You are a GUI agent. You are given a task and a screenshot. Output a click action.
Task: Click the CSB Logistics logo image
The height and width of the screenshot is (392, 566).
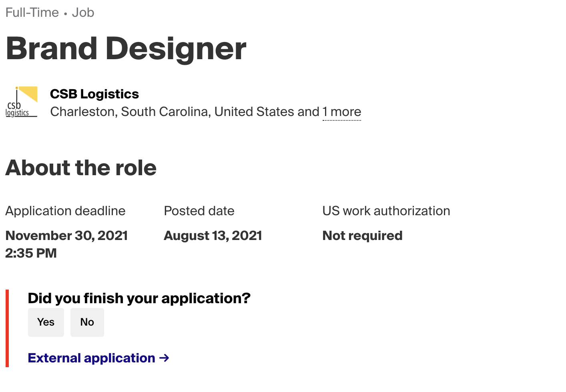click(22, 102)
